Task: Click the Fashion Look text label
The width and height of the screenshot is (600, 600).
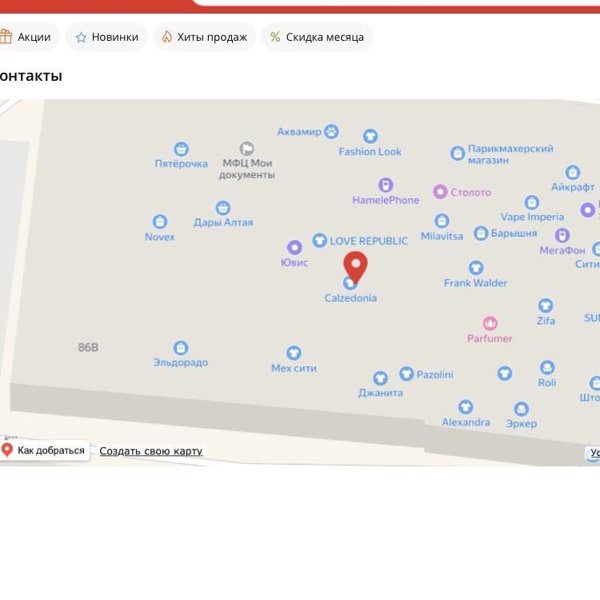Action: click(370, 152)
